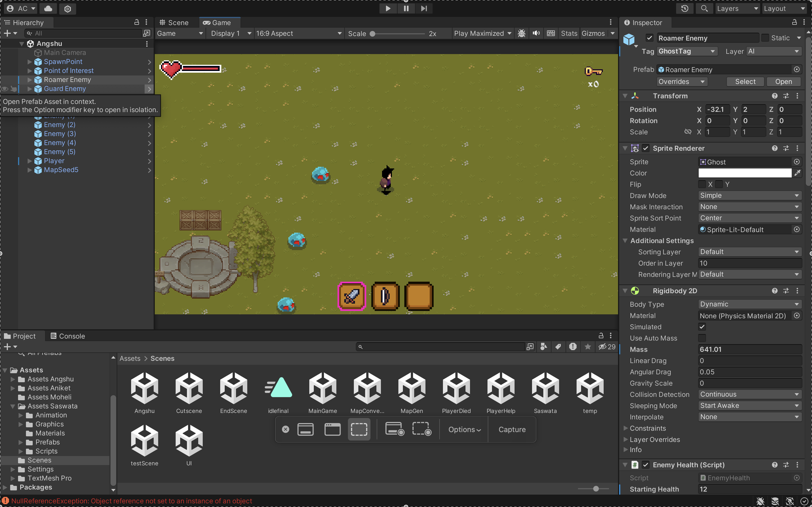
Task: Uncheck the Simulated checkbox
Action: [x=701, y=327]
